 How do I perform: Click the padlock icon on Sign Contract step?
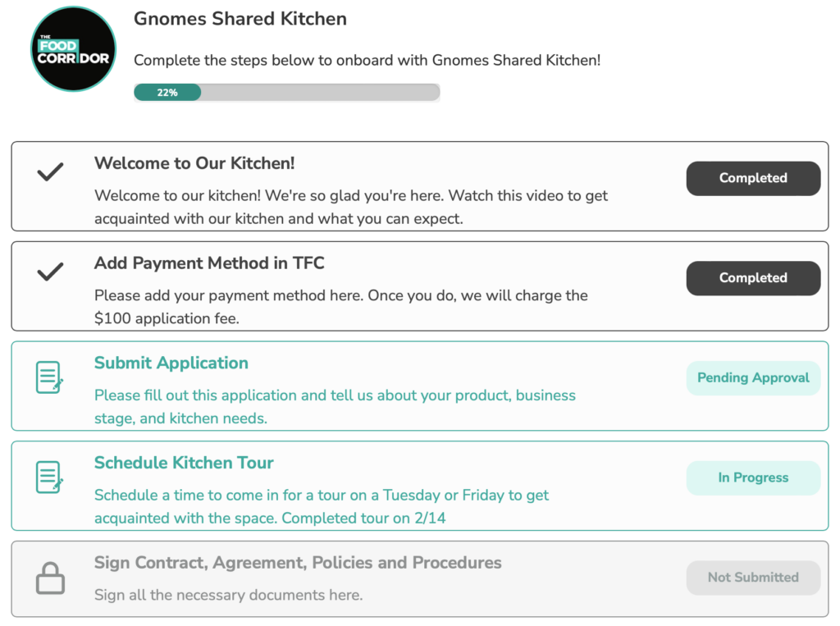click(50, 578)
